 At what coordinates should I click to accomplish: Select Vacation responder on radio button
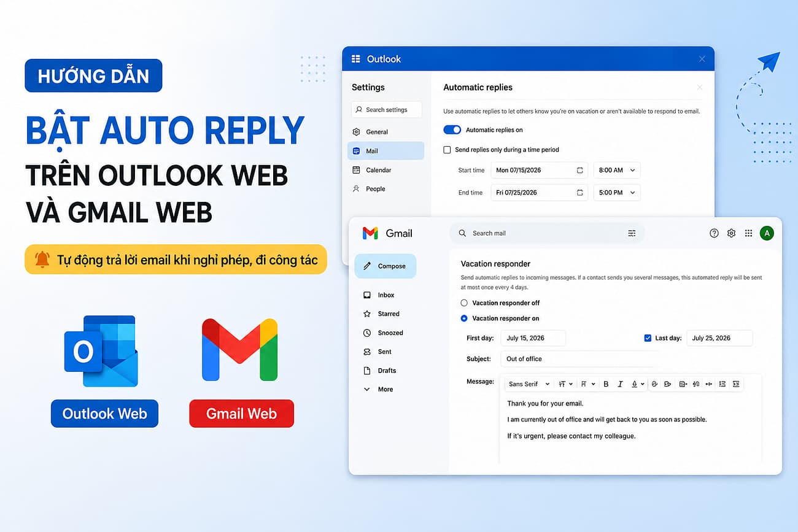(464, 318)
